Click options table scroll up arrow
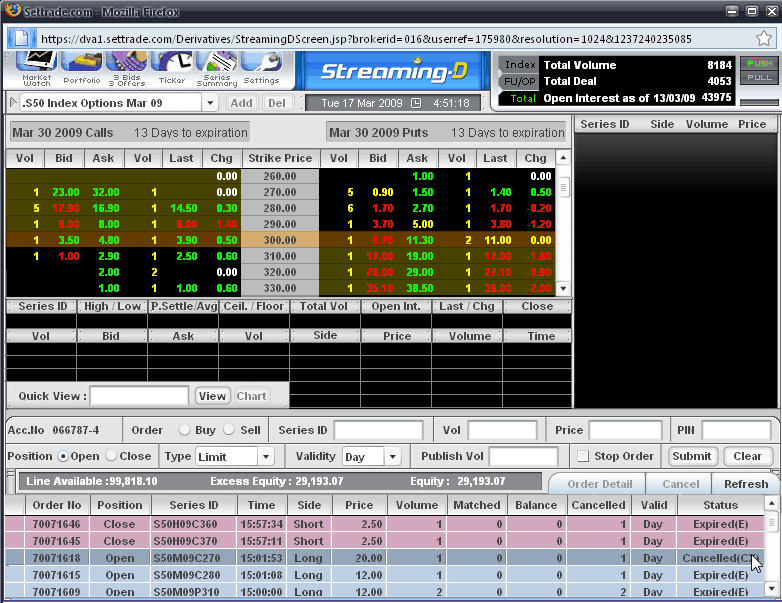782x603 pixels. [563, 158]
